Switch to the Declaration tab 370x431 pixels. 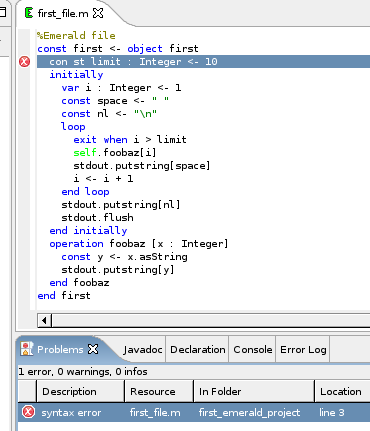pos(198,350)
